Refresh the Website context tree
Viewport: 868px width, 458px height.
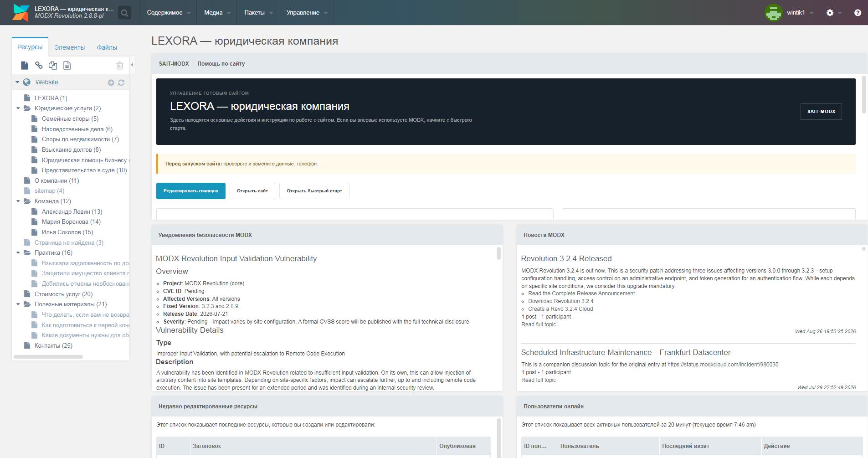121,82
